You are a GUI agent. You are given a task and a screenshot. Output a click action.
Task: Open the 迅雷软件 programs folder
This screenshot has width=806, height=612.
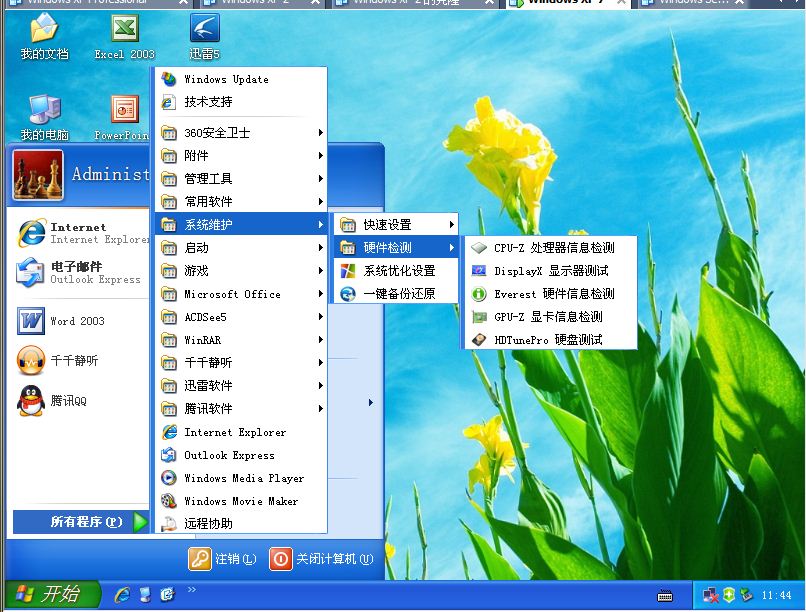pos(241,385)
